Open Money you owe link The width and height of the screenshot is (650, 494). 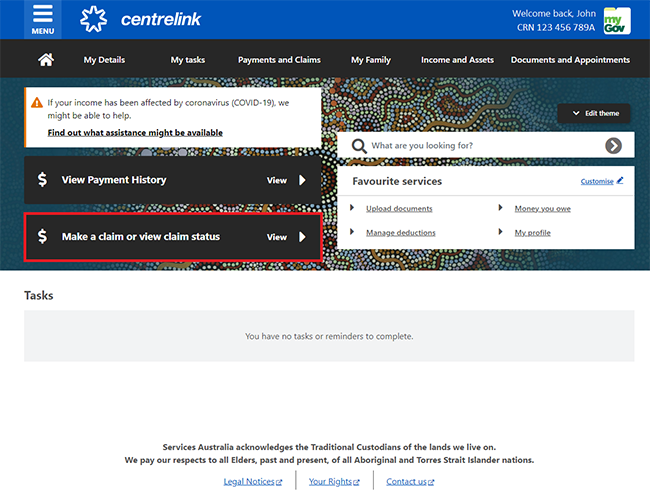542,208
